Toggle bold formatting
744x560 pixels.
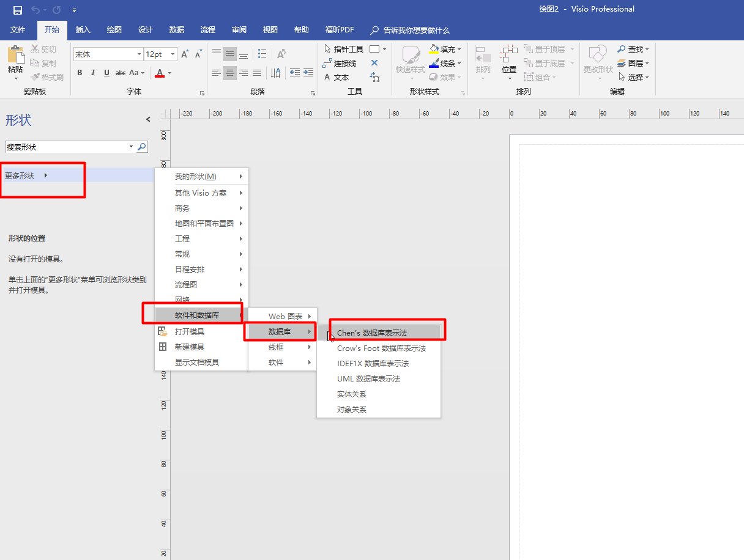pos(80,72)
